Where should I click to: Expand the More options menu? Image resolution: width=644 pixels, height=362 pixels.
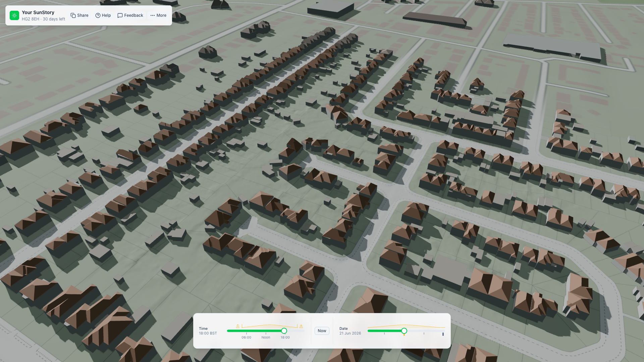pos(158,15)
